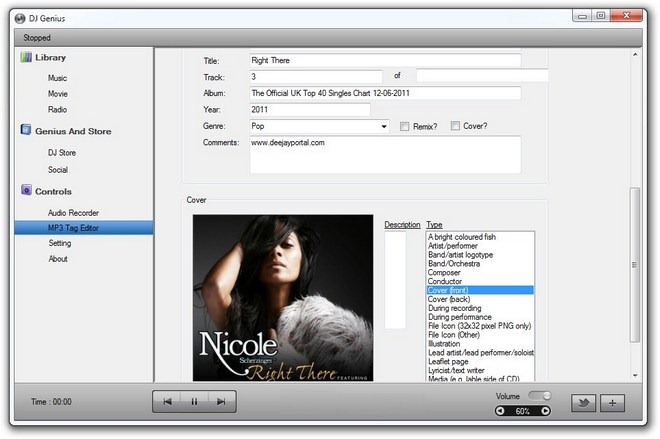Click the Library section icon
This screenshot has height=439, width=660.
pyautogui.click(x=26, y=57)
